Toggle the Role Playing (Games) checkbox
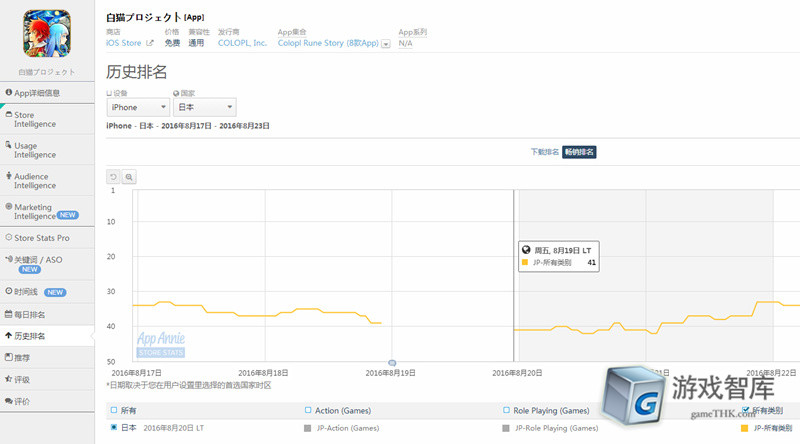Screen dimensions: 800x444 click(506, 410)
